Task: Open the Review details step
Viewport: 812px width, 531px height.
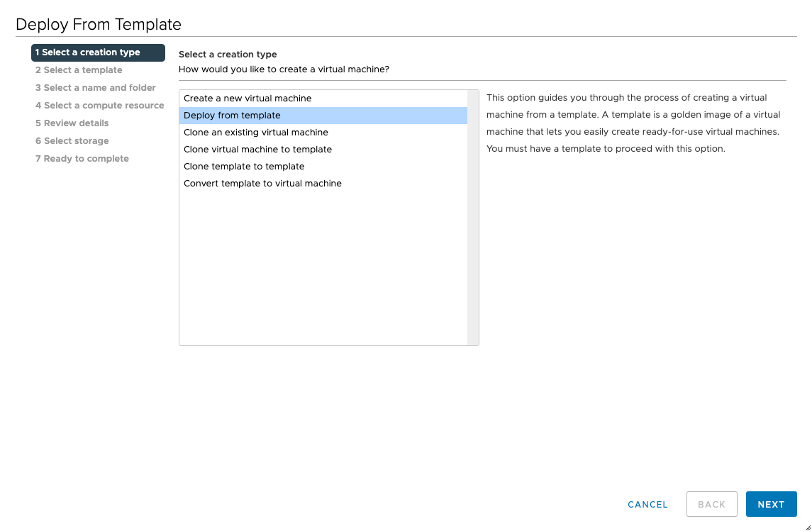Action: [72, 123]
